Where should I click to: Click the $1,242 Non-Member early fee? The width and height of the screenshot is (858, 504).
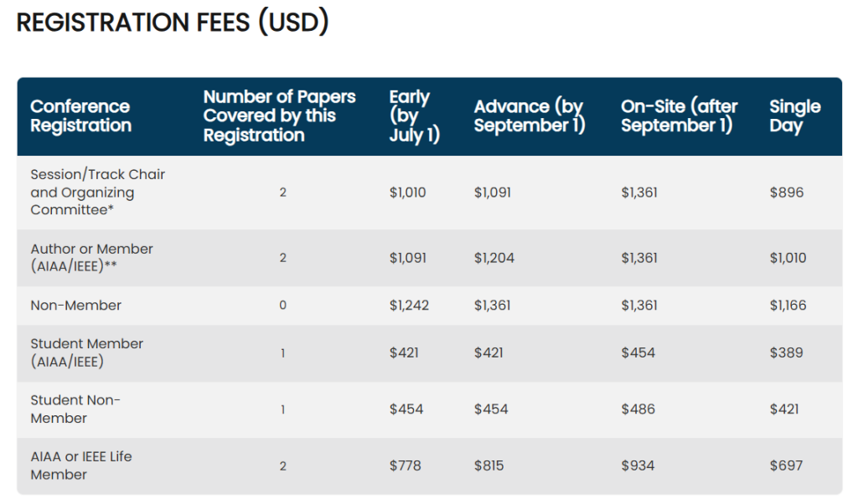(x=409, y=306)
